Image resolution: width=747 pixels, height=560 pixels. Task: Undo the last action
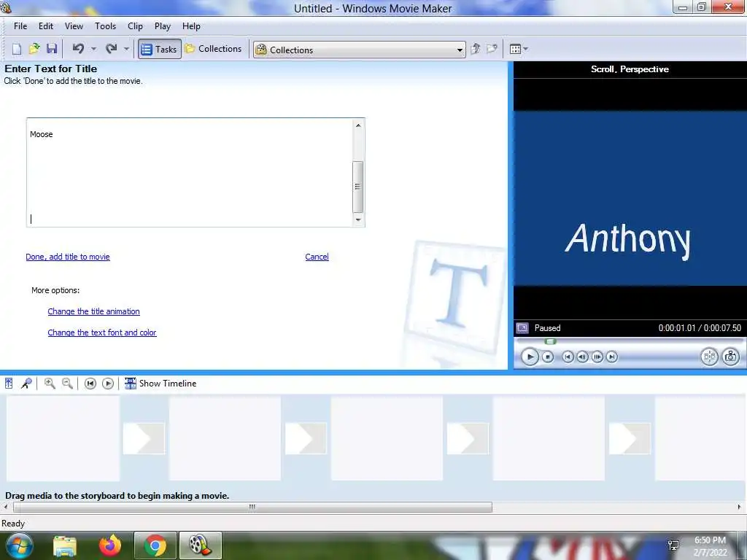coord(78,49)
